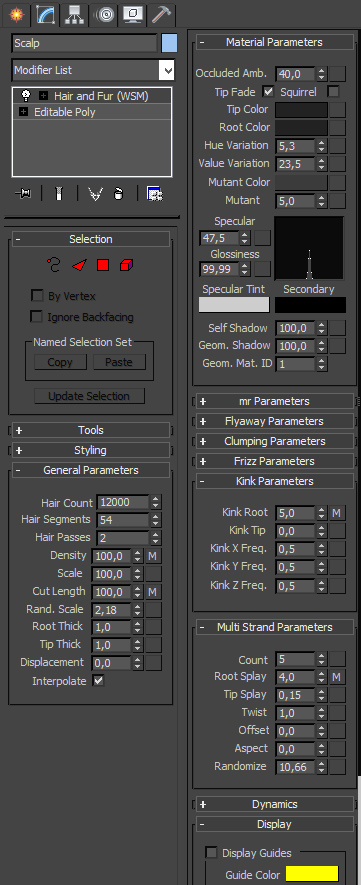Click the Glossiness map button
Viewport: 361px width, 885px height.
(262, 269)
